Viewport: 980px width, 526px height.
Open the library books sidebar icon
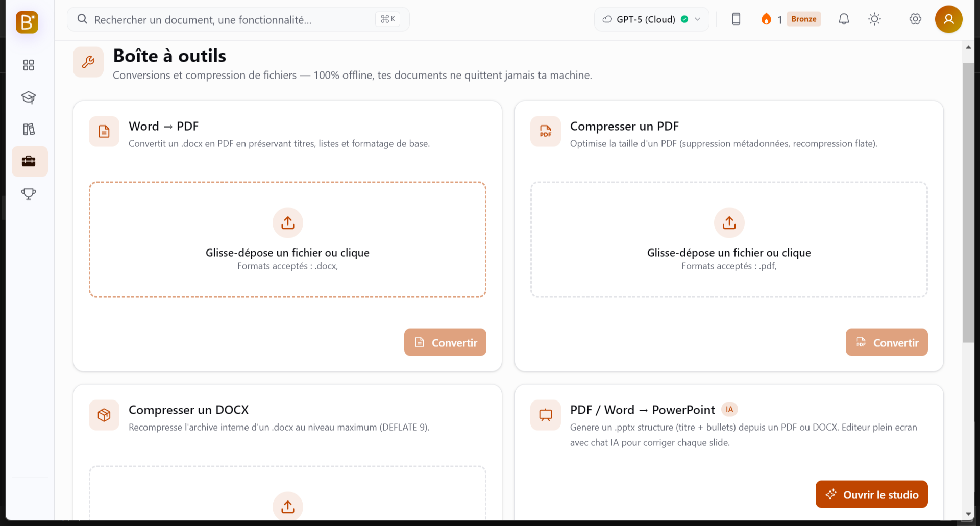29,129
